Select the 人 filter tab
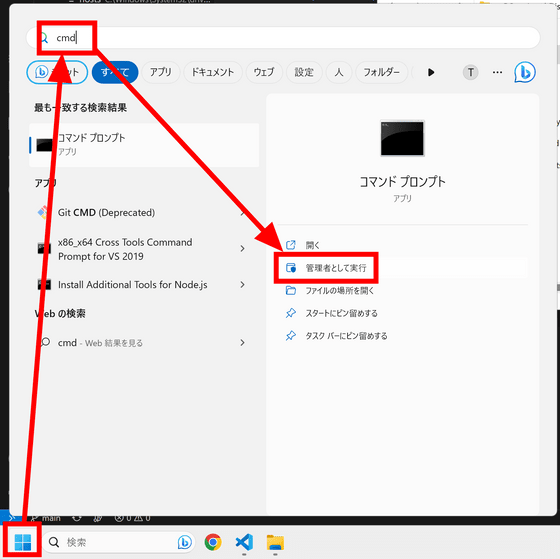The width and height of the screenshot is (560, 559). 339,72
